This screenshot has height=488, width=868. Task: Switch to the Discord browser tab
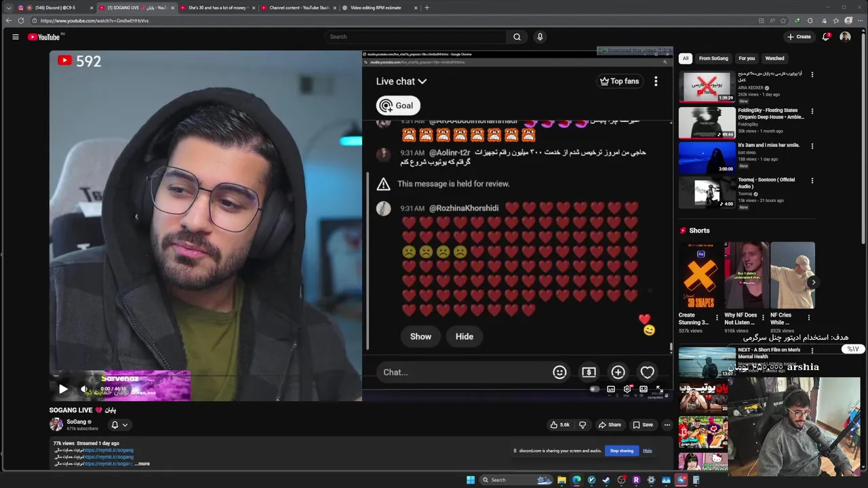pyautogui.click(x=54, y=7)
